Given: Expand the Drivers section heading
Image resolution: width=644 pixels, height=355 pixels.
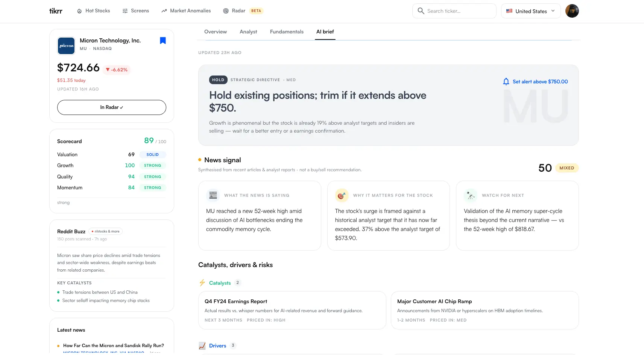Looking at the screenshot, I should click(x=218, y=346).
